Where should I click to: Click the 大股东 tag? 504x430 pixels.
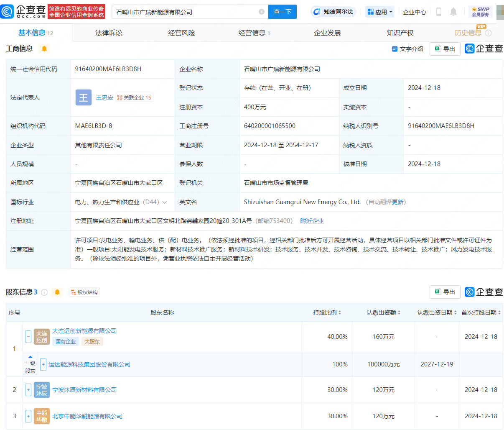tap(92, 341)
